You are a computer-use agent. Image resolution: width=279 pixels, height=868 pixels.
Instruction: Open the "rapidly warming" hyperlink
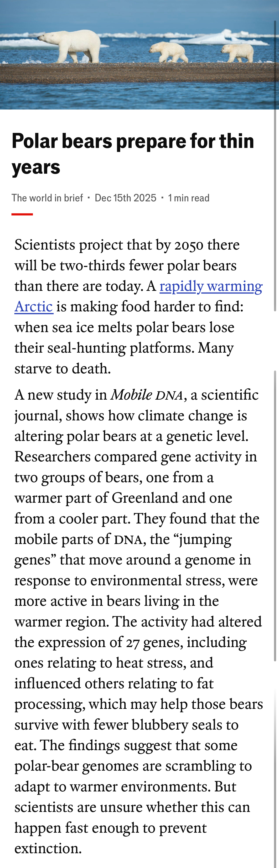pos(211,286)
